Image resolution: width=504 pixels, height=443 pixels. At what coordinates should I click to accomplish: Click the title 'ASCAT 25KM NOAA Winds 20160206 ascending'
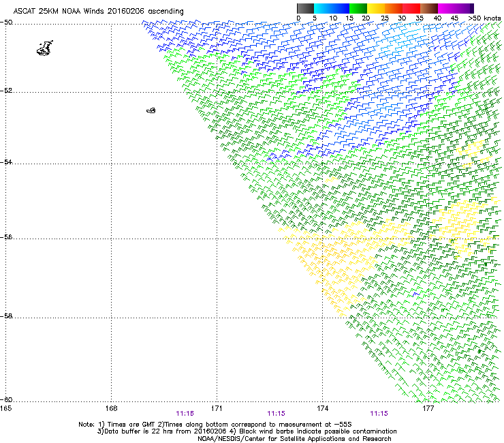tap(98, 12)
